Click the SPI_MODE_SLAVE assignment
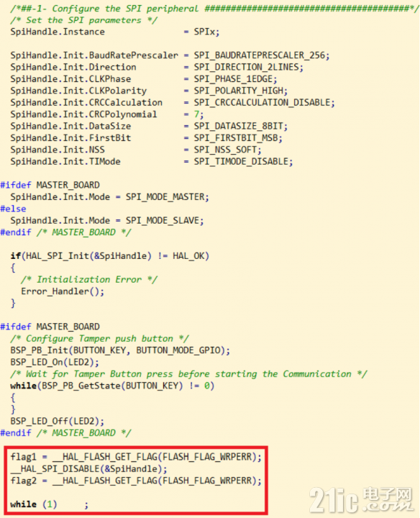The image size is (420, 518). 107,220
